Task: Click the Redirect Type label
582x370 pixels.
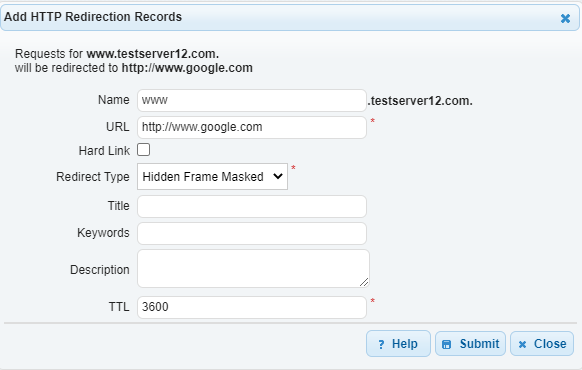Action: (x=93, y=177)
